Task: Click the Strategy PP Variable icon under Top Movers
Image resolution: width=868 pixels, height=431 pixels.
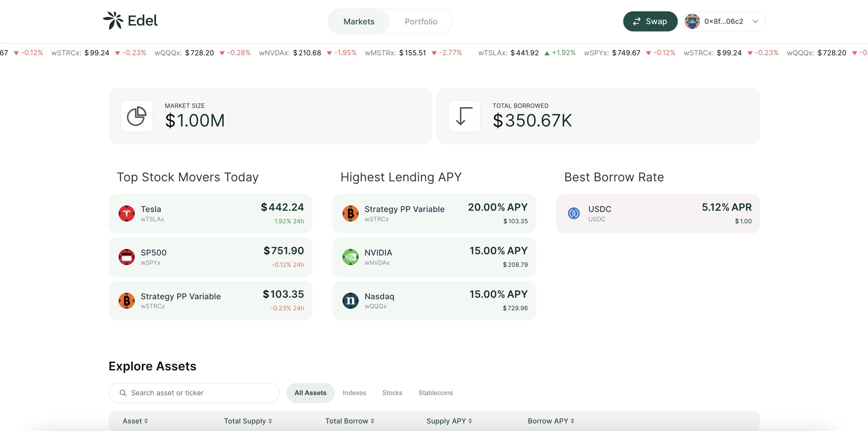Action: click(127, 300)
